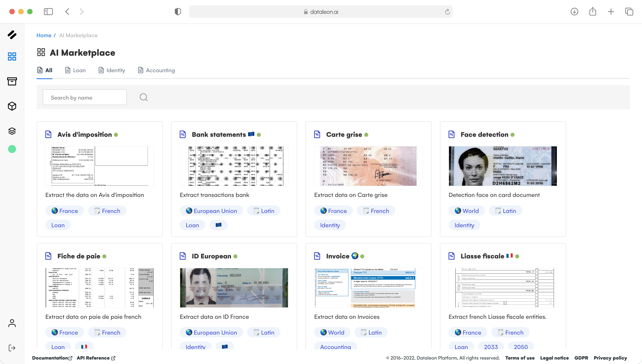
Task: Open the package cube icon in the sidebar
Action: click(12, 106)
